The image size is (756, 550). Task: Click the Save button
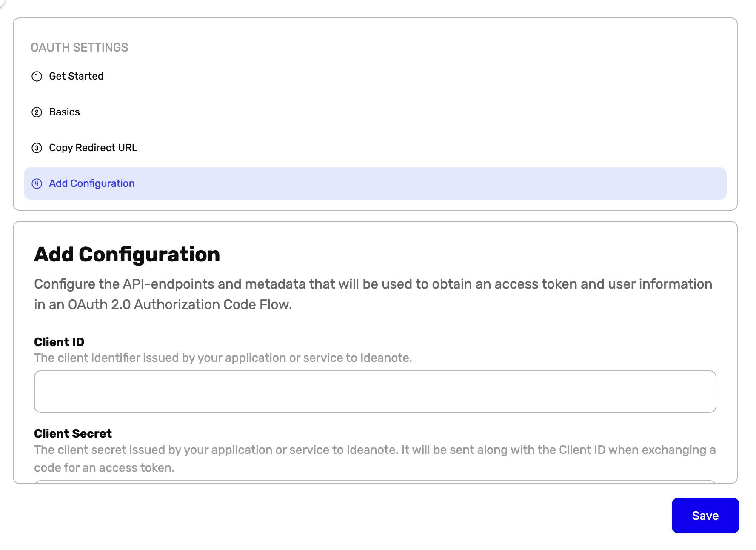705,516
